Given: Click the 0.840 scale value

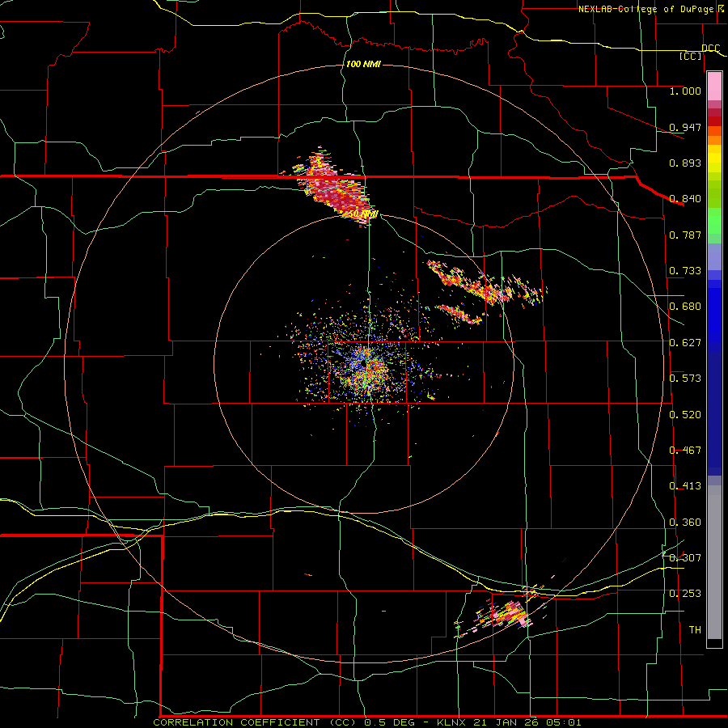Looking at the screenshot, I should coord(685,199).
